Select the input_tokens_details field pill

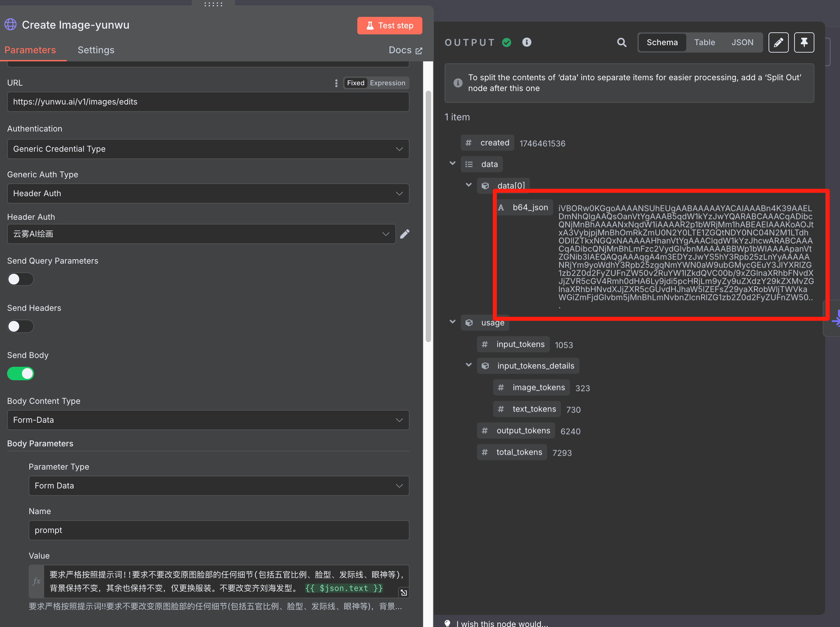(x=528, y=366)
